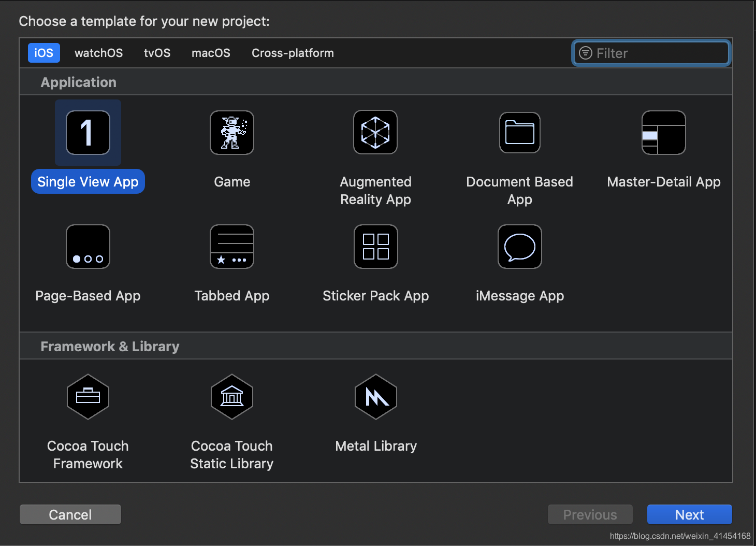Select the Single View App template
Viewport: 756px width, 546px height.
pos(88,133)
